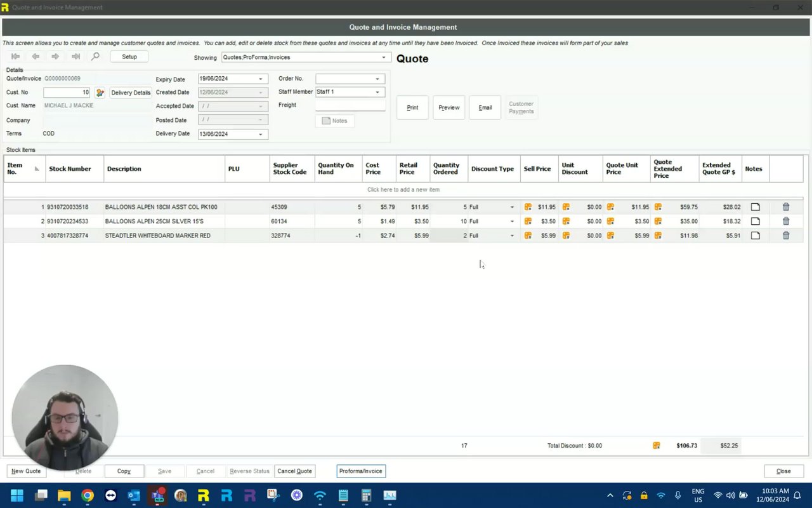
Task: Click Quote Extended Price icon for BALLOONS 25CM SILVER
Action: pos(658,221)
